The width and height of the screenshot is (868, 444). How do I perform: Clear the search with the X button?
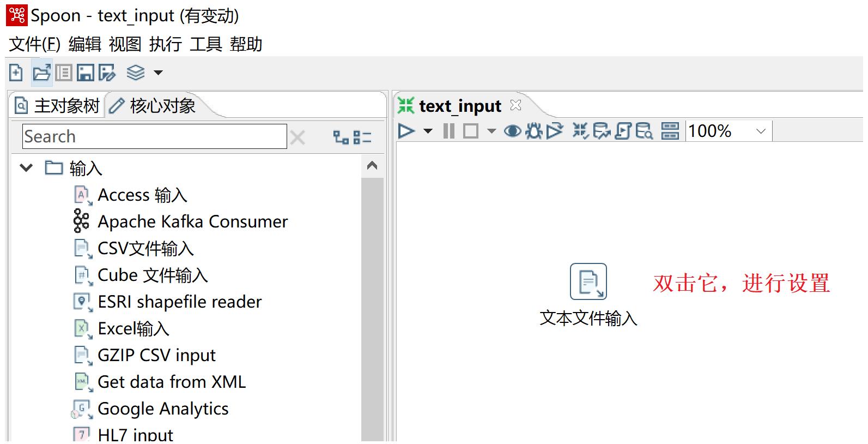[298, 137]
